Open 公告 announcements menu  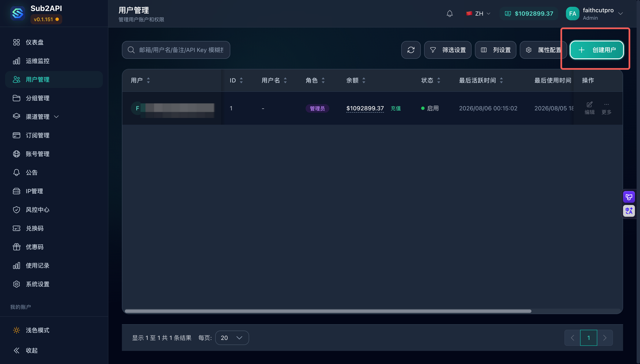pos(54,172)
